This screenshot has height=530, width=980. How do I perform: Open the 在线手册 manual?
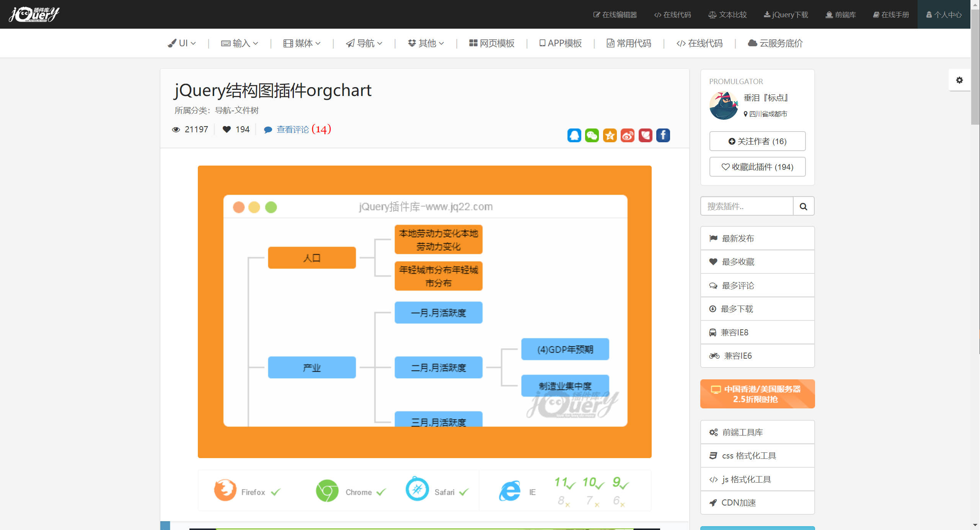pos(891,14)
